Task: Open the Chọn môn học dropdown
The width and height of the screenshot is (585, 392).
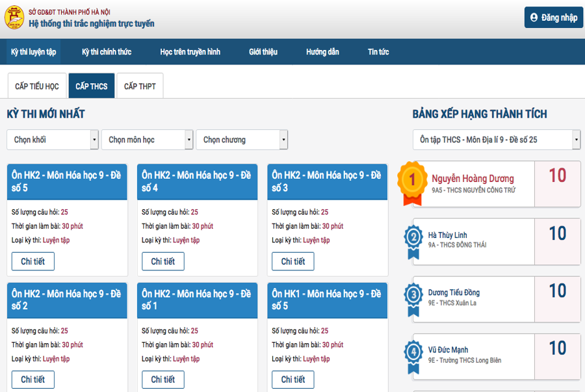Action: point(148,140)
